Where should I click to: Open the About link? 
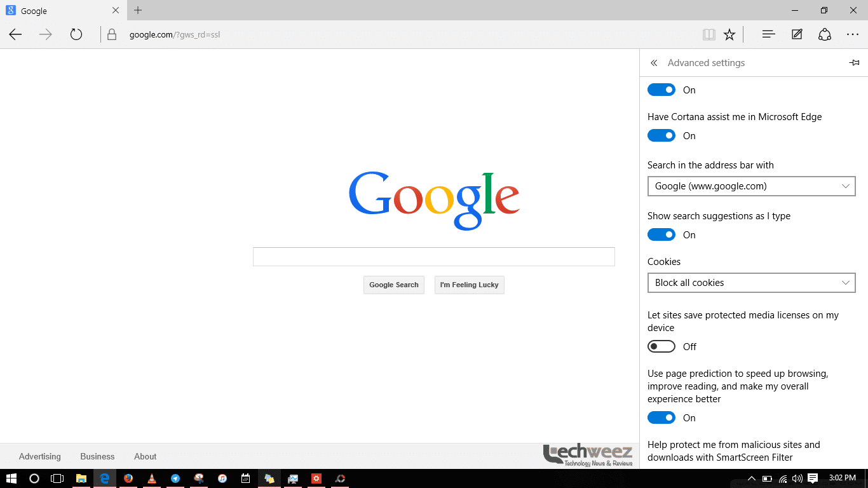coord(145,456)
